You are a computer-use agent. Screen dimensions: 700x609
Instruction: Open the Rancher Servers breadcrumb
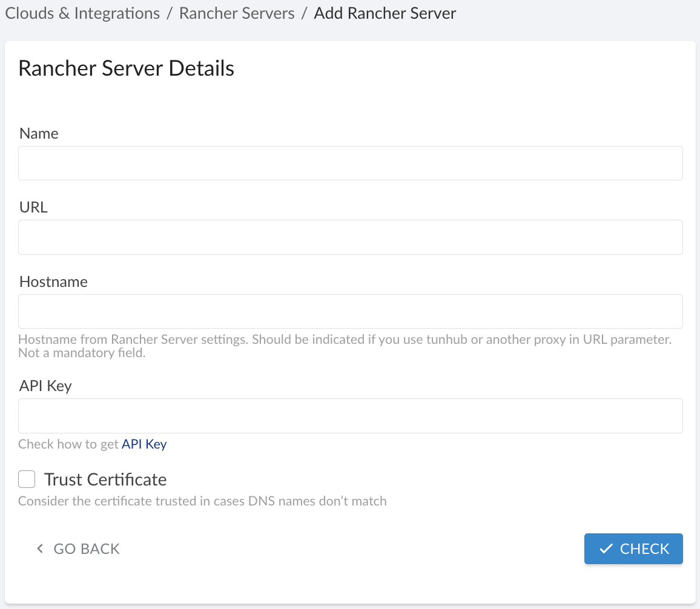click(236, 13)
